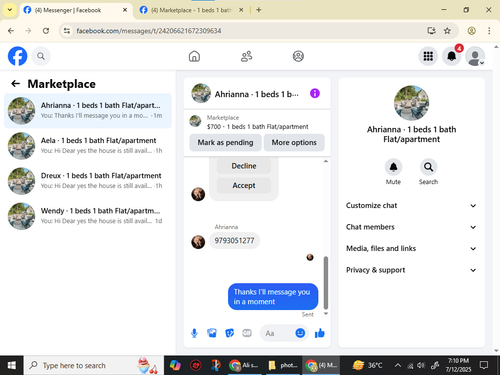Click the address bar URL
The width and height of the screenshot is (500, 375).
tap(149, 31)
